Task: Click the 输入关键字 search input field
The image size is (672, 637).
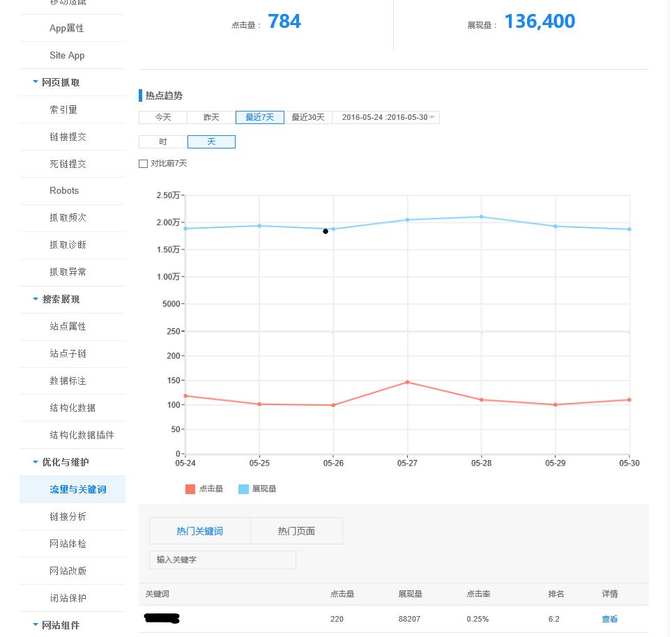Action: (x=222, y=560)
